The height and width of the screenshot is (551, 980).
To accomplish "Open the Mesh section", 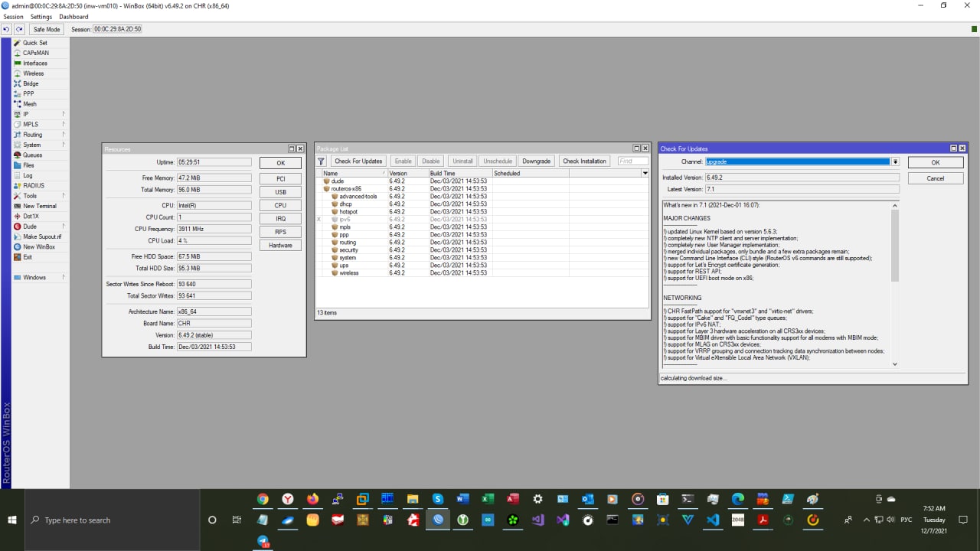I will point(29,104).
